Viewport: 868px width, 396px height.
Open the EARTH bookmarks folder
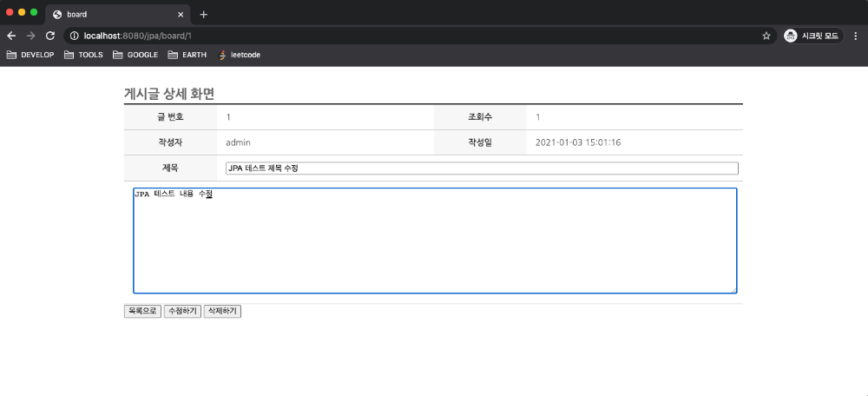[187, 55]
